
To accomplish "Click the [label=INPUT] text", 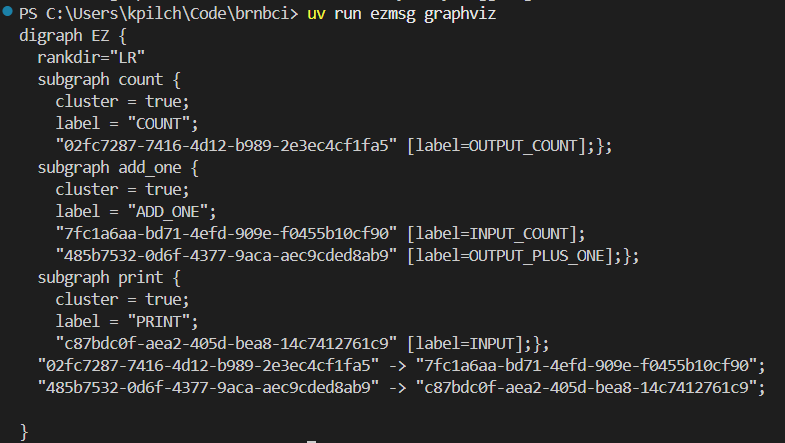I will click(x=466, y=343).
